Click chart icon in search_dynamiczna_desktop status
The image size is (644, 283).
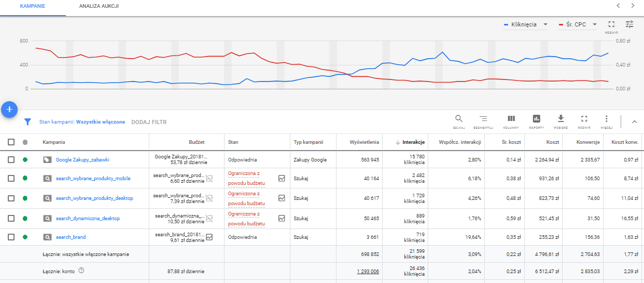(282, 218)
